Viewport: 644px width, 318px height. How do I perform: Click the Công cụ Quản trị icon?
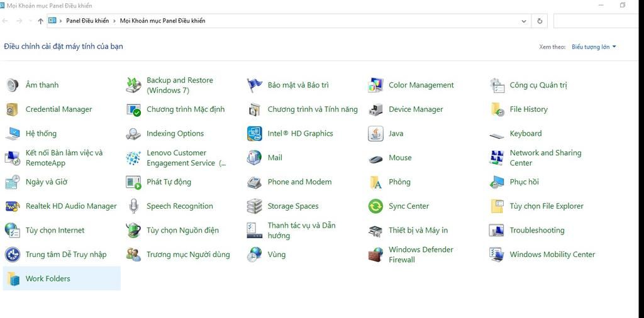coord(497,85)
